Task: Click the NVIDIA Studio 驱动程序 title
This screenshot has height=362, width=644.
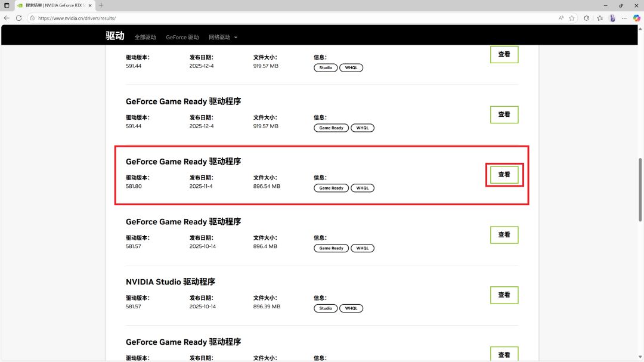Action: click(171, 282)
